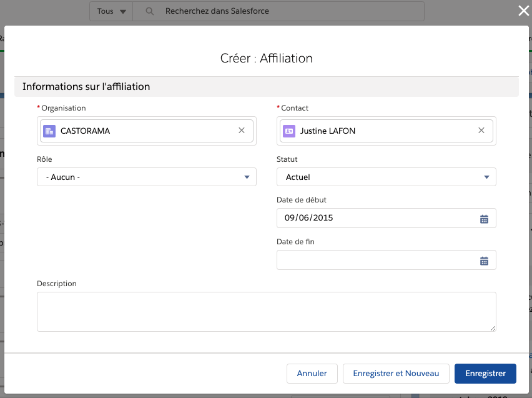Click the magnifying glass search icon

[150, 11]
